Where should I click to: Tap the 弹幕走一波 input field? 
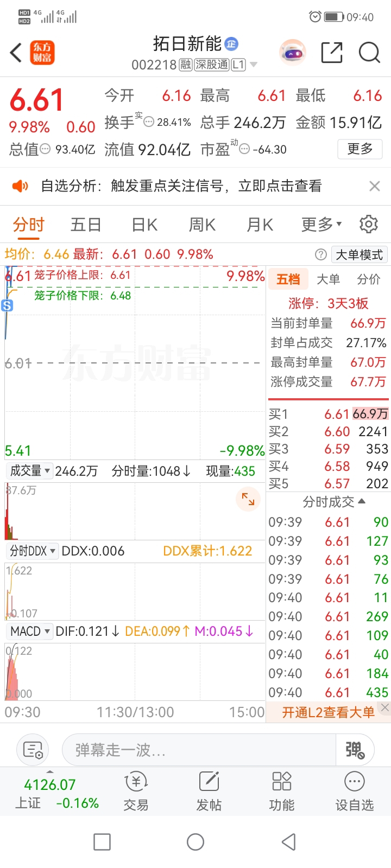199,750
